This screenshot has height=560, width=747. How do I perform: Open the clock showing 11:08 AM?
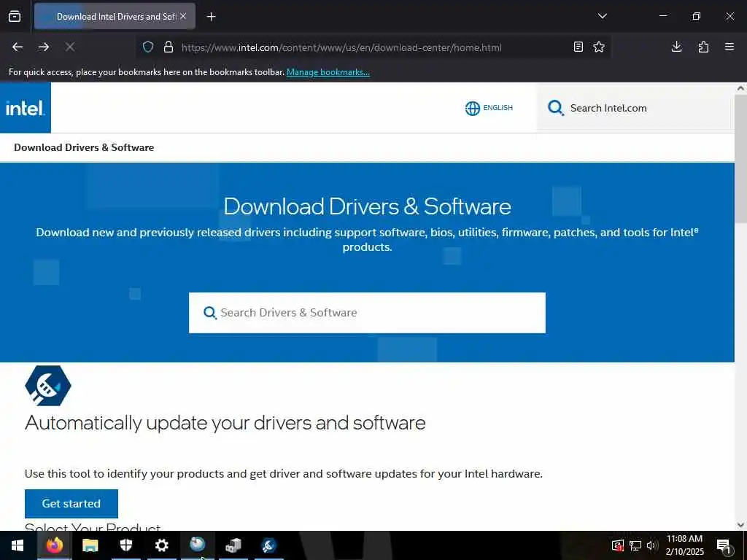point(684,545)
